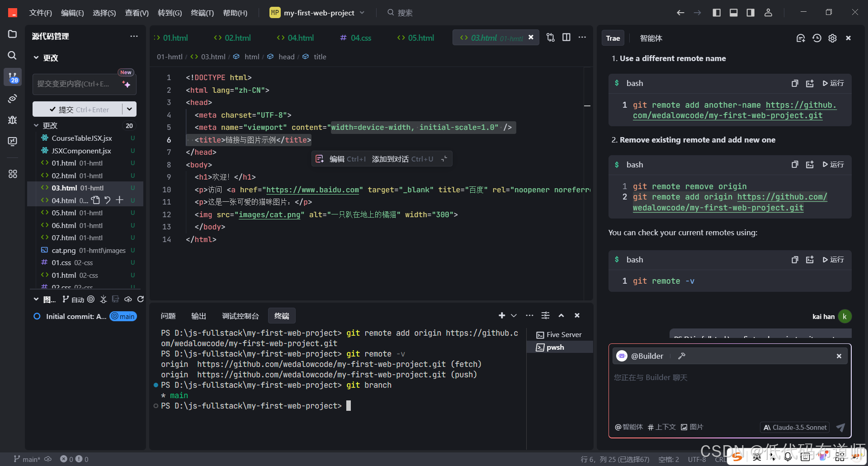Open source control panel ellipsis menu
Viewport: 868px width, 466px height.
[134, 36]
